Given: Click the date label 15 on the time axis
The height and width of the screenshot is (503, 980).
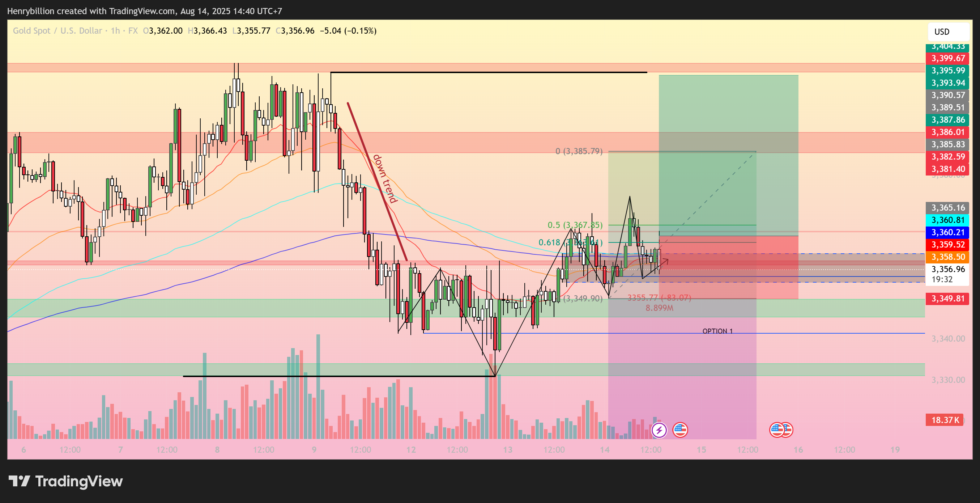Looking at the screenshot, I should pos(701,450).
